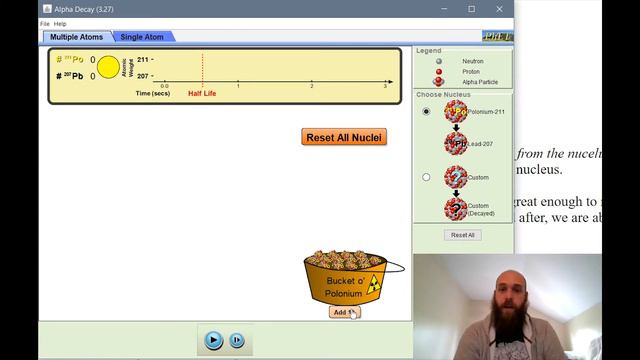
Task: Click the PhET logo
Action: click(x=497, y=36)
